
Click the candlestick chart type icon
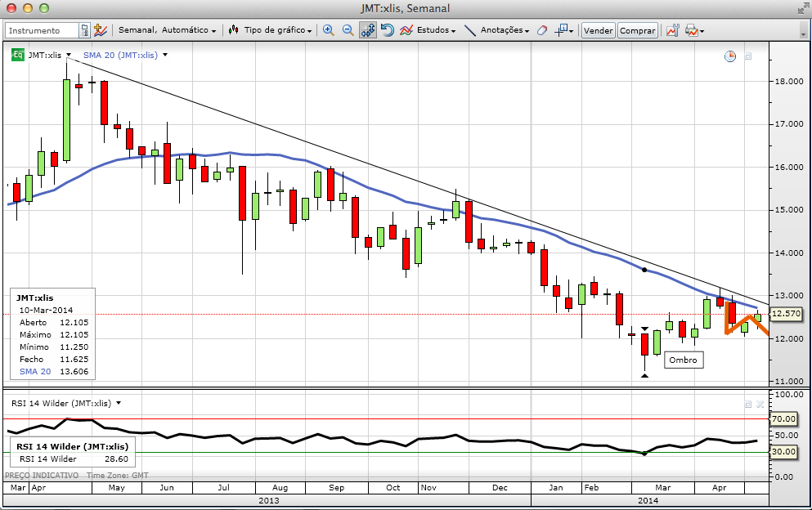234,30
